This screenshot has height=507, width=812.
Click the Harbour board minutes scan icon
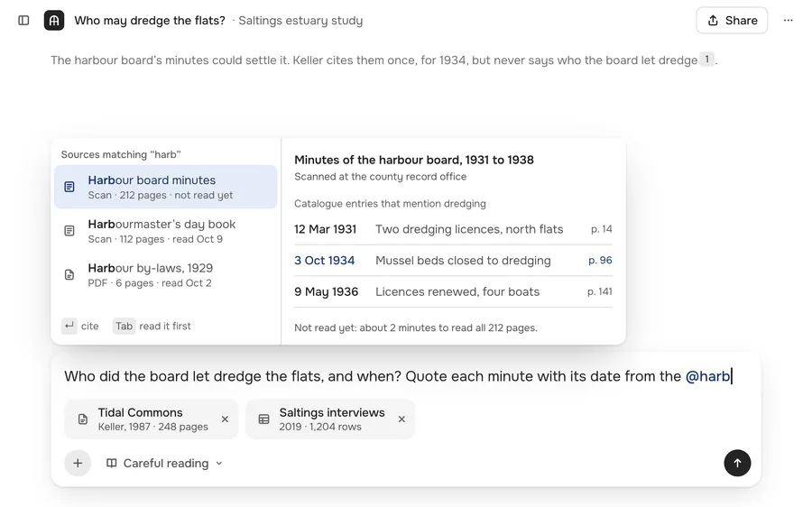click(69, 187)
